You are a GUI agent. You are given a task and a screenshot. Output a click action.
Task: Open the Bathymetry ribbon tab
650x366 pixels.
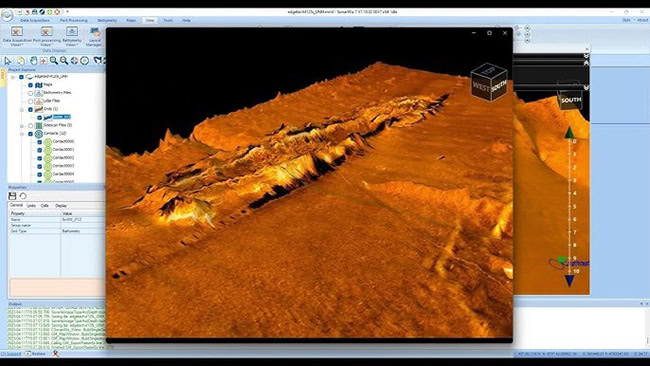(107, 20)
